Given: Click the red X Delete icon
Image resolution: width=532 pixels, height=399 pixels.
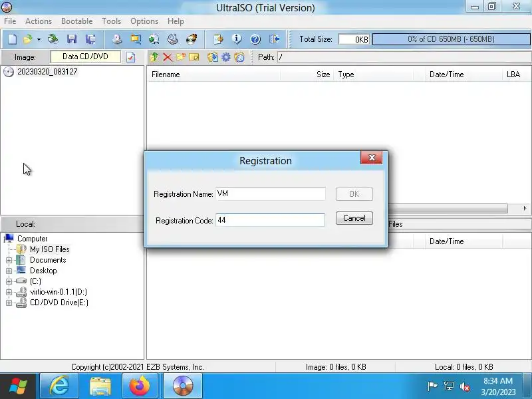Looking at the screenshot, I should (x=168, y=57).
